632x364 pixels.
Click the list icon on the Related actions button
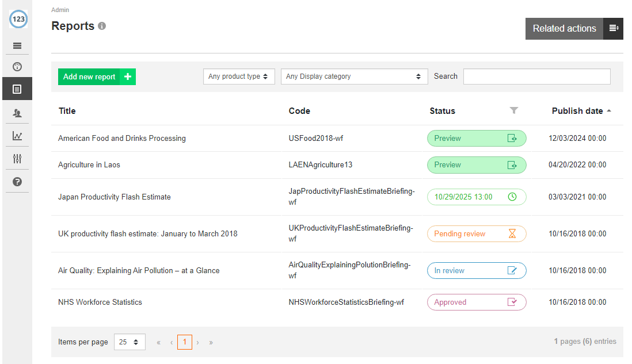(x=613, y=28)
